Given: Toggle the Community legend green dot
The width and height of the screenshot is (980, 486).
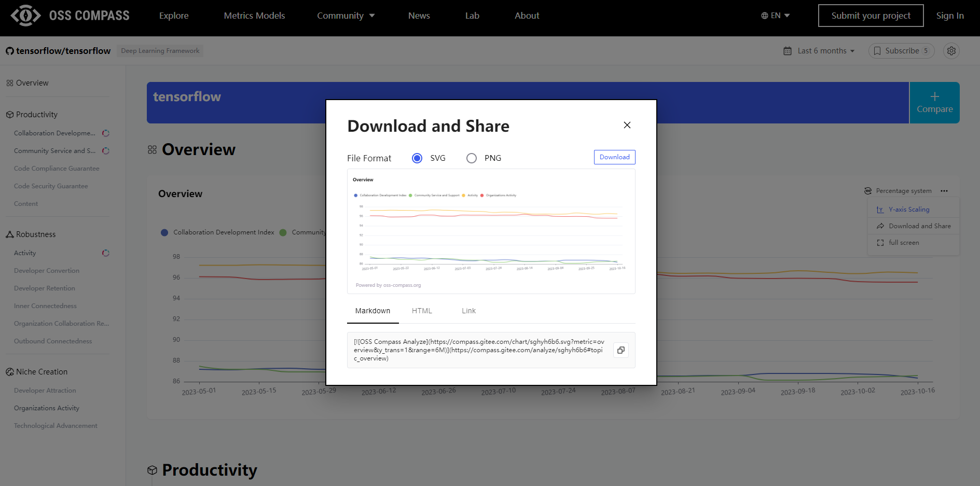Looking at the screenshot, I should (283, 232).
